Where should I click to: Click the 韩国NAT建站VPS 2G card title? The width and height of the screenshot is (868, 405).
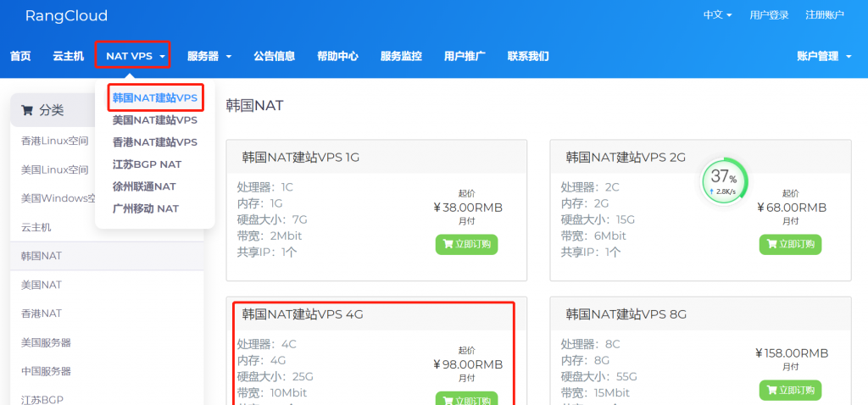click(x=626, y=157)
